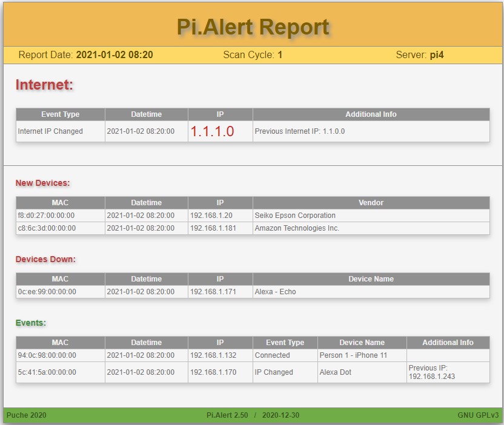Click the IP address 192.168.1.181
504x425 pixels.
(213, 228)
